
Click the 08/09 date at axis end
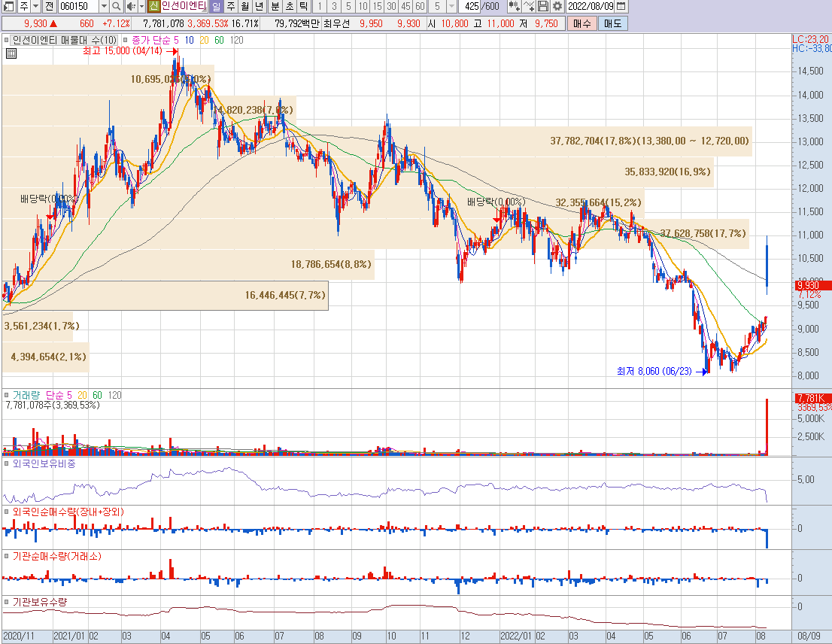(x=809, y=636)
